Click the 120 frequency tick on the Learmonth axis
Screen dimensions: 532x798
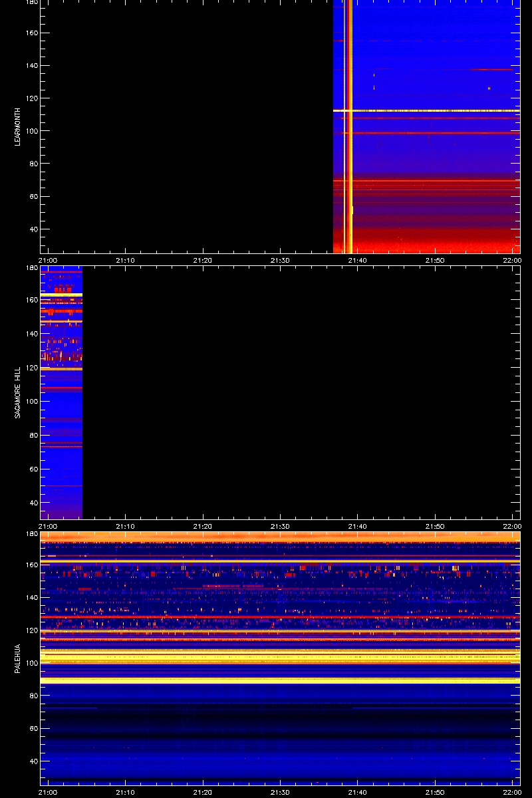coord(32,98)
